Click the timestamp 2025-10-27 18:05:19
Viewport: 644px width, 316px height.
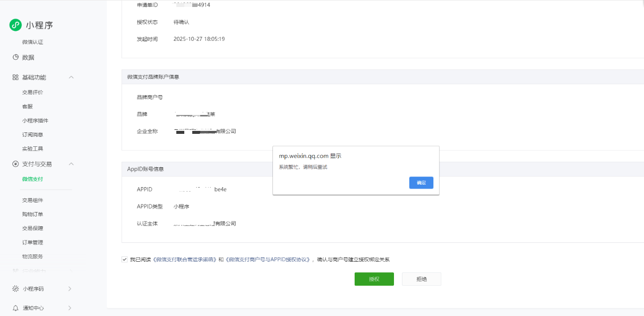[x=199, y=39]
